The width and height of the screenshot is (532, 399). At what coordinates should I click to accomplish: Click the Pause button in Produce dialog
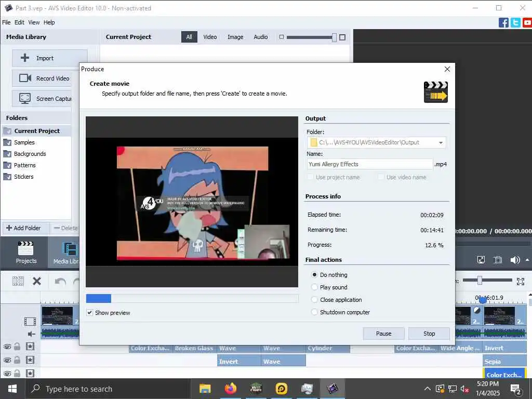coord(384,334)
